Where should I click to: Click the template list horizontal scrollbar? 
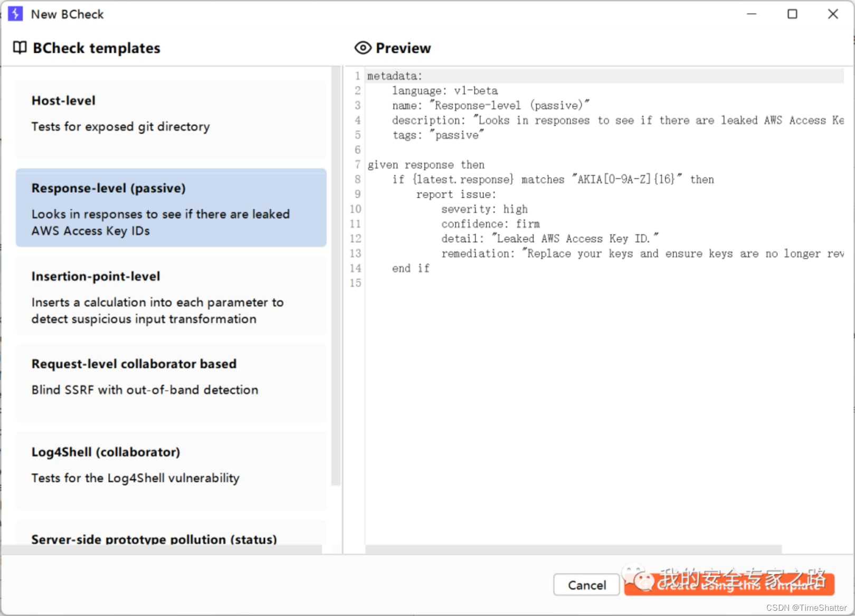point(161,549)
